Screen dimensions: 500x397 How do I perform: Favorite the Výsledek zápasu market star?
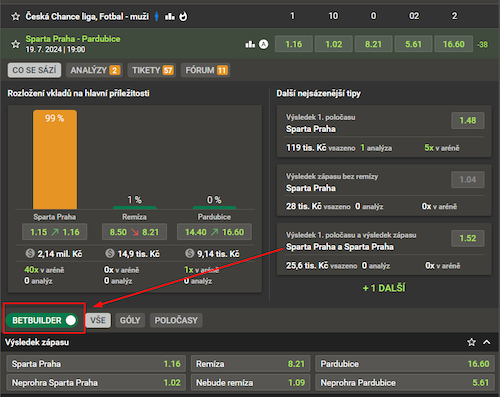471,342
